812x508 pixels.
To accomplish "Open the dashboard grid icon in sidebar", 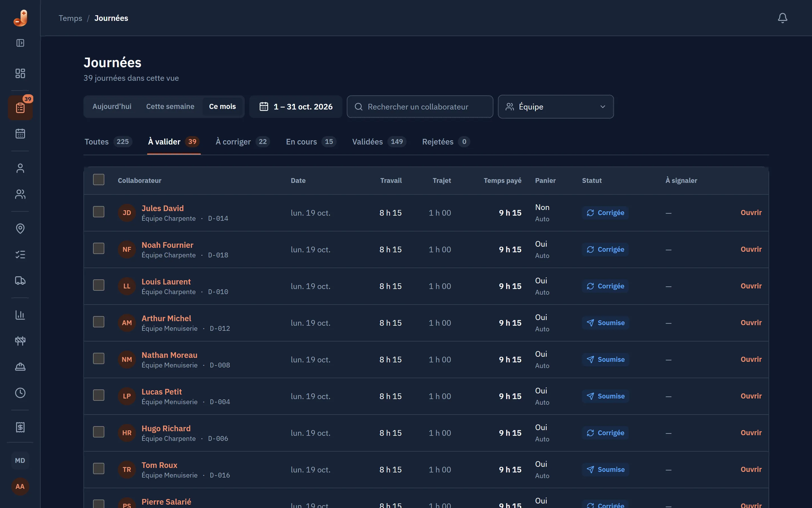I will (x=20, y=73).
